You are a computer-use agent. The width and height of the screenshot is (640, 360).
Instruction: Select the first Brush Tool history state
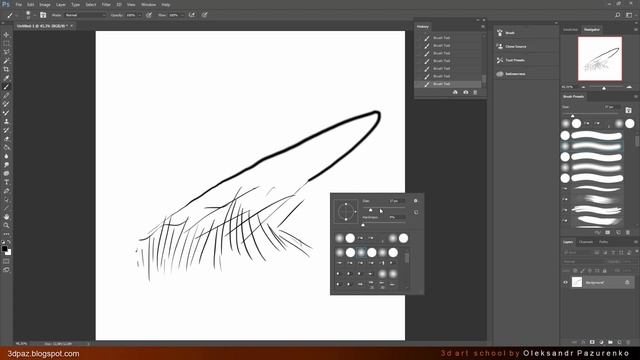coord(448,38)
